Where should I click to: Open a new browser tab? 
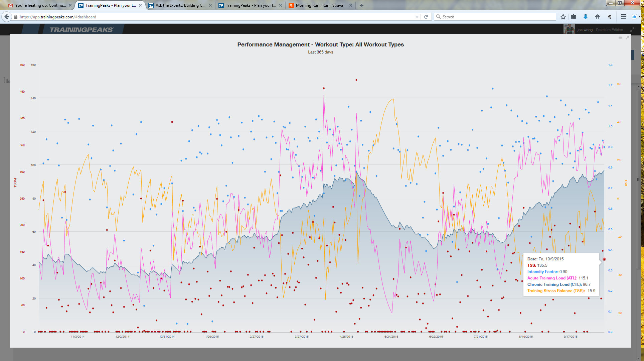tap(361, 5)
